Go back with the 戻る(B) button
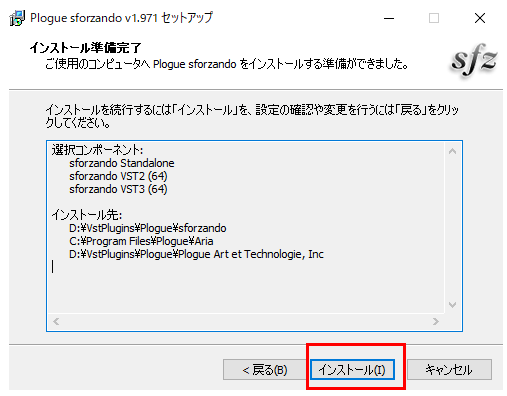The height and width of the screenshot is (396, 507). click(265, 369)
